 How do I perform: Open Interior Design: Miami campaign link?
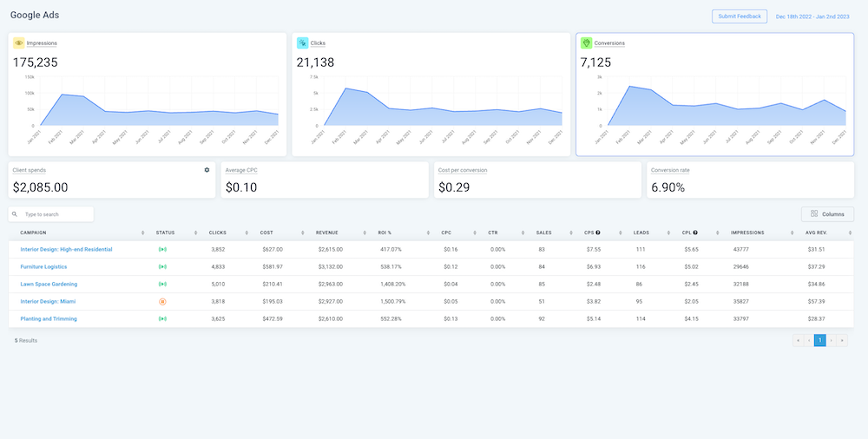coord(48,302)
